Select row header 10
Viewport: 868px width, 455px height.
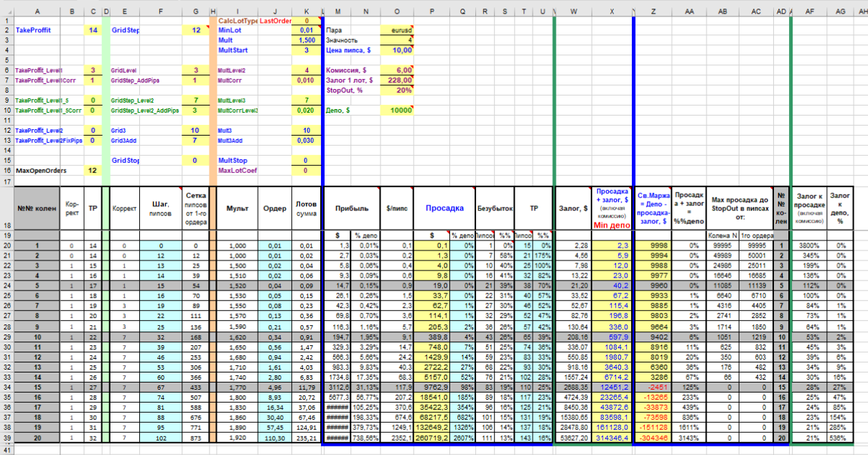pyautogui.click(x=6, y=111)
